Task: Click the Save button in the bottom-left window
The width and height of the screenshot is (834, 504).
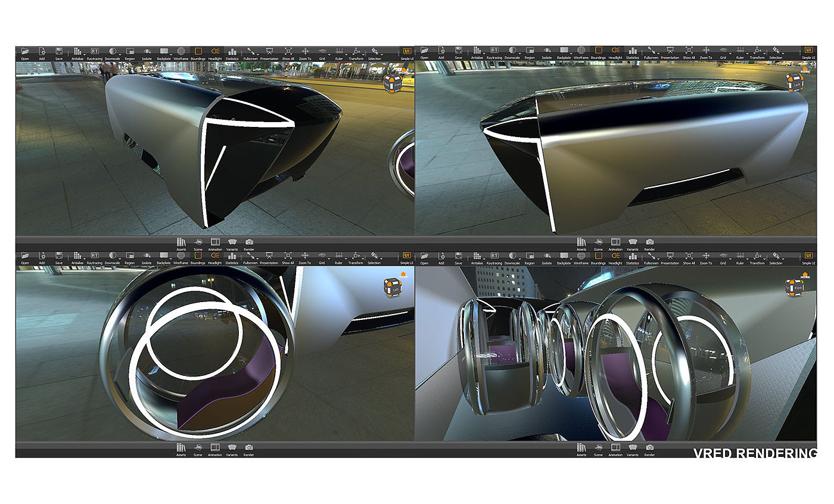Action: (59, 257)
